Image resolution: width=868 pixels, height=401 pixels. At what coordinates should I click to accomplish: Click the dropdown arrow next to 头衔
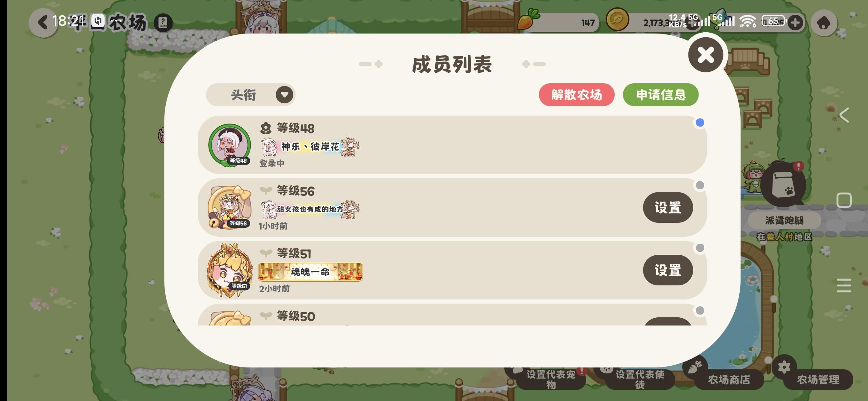pyautogui.click(x=284, y=95)
